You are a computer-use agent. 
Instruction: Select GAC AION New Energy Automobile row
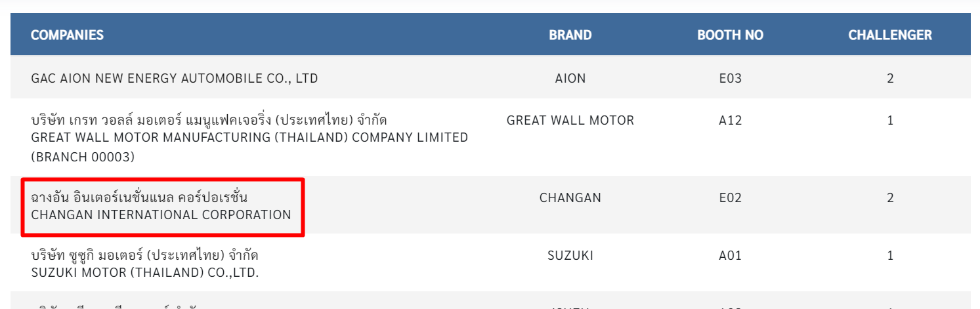[490, 79]
